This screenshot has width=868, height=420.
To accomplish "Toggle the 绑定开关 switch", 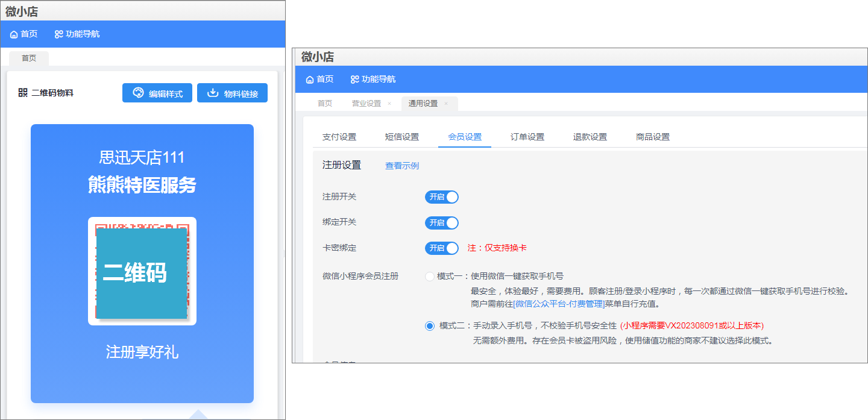I will (x=442, y=223).
